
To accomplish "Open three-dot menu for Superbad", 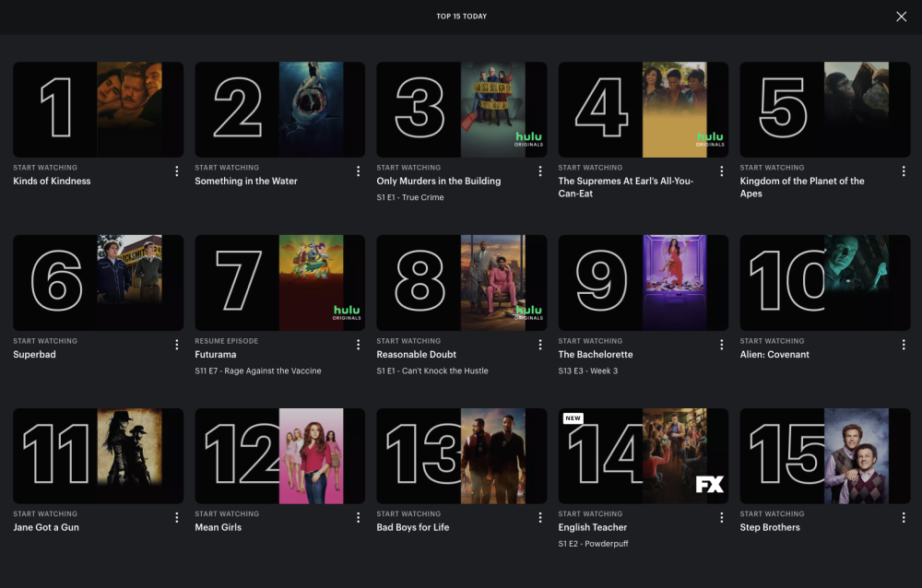I will [176, 345].
